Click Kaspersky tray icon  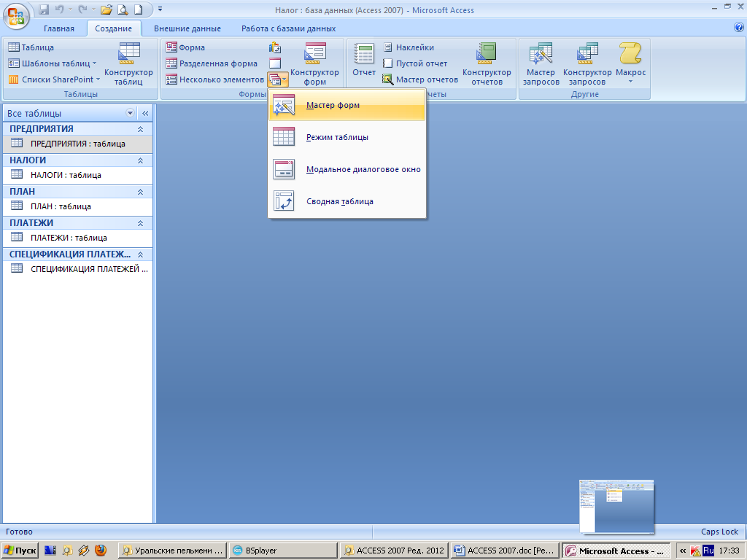695,551
